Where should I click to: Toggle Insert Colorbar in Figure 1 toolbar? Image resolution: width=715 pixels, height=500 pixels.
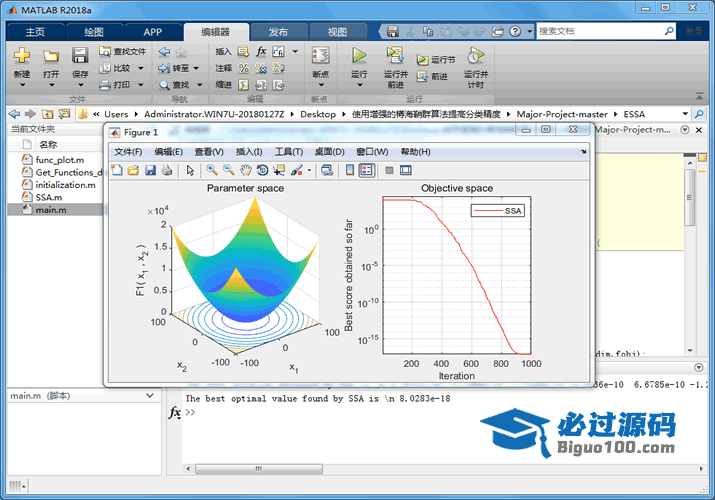[x=350, y=170]
